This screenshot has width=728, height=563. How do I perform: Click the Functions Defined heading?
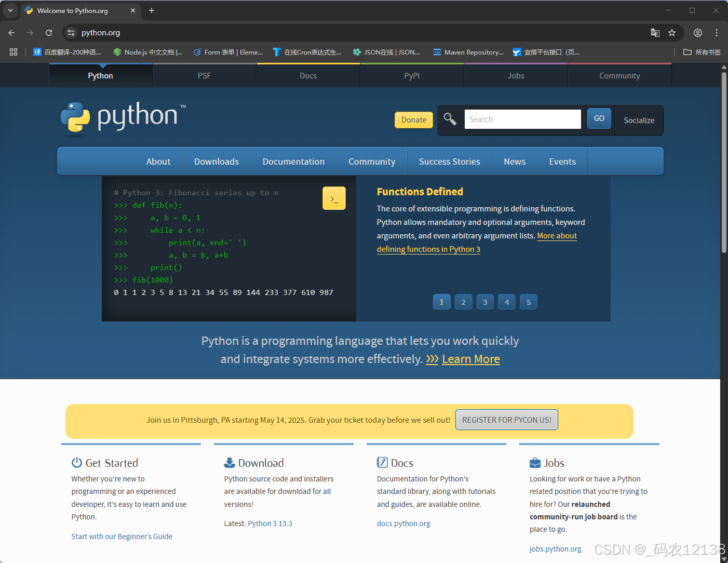click(x=420, y=192)
